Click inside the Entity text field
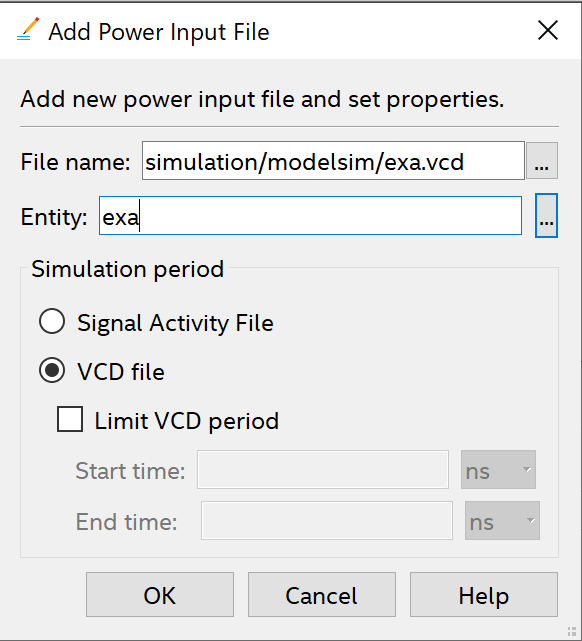This screenshot has width=582, height=641. point(310,216)
